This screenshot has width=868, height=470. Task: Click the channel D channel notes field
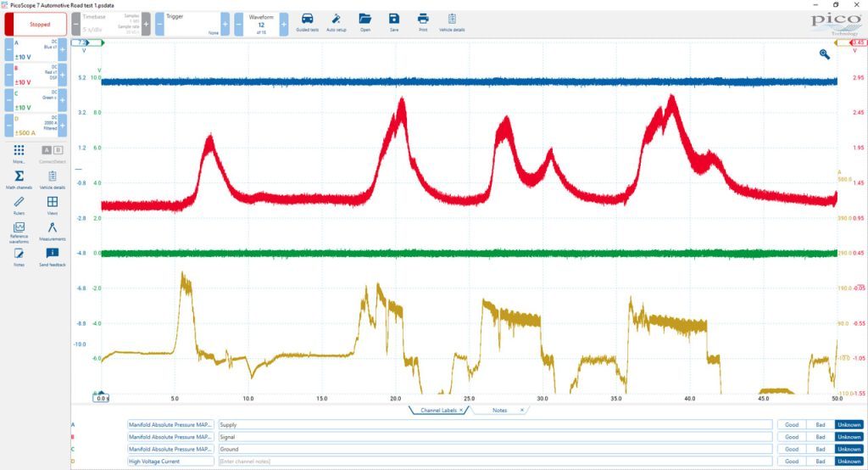(x=495, y=462)
